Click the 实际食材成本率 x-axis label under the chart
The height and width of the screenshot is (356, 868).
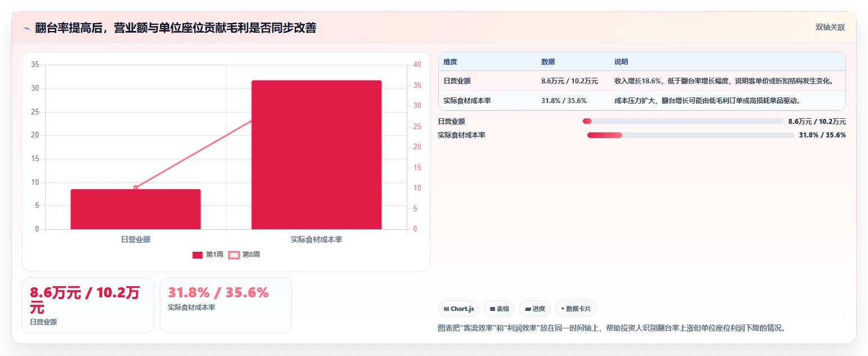[317, 239]
